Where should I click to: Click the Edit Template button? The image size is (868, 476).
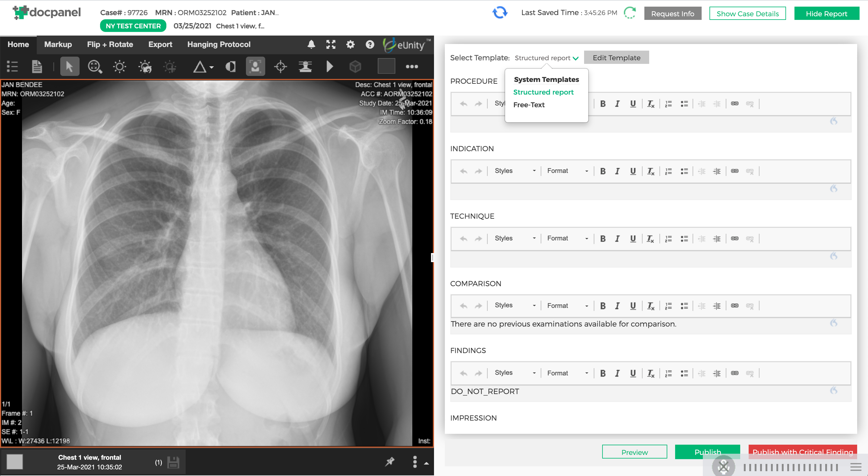pos(616,58)
